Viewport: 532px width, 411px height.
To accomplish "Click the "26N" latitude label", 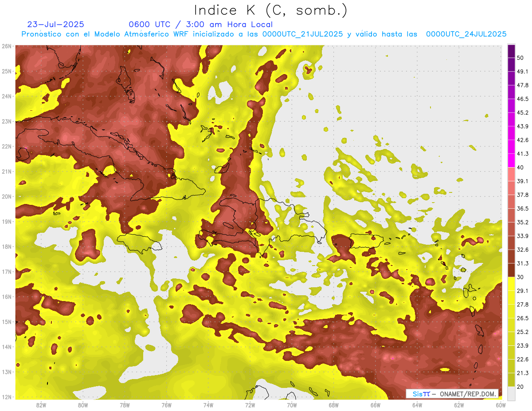I will pyautogui.click(x=7, y=46).
